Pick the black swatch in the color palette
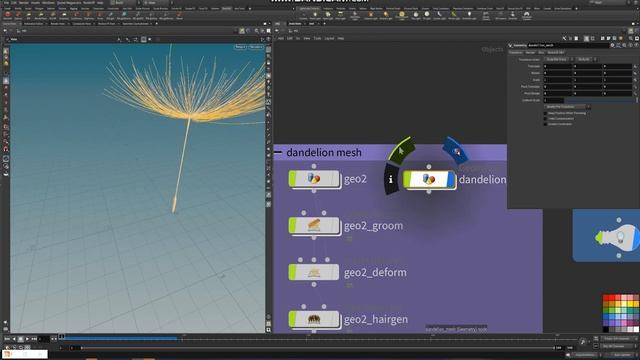The width and height of the screenshot is (640, 360). (606, 329)
